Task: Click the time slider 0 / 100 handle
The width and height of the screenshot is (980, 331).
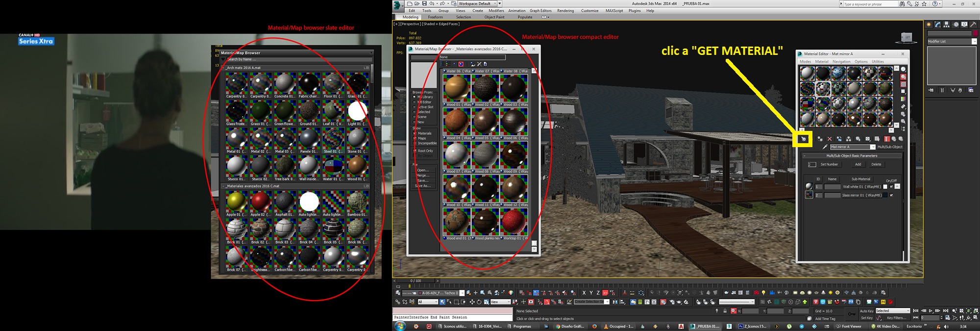Action: click(416, 280)
